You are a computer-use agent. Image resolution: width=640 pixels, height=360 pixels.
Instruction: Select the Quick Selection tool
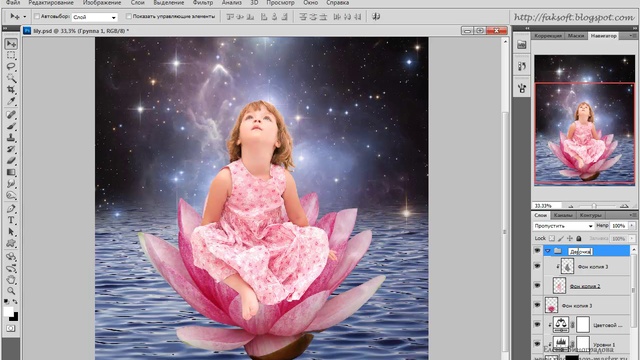click(11, 78)
